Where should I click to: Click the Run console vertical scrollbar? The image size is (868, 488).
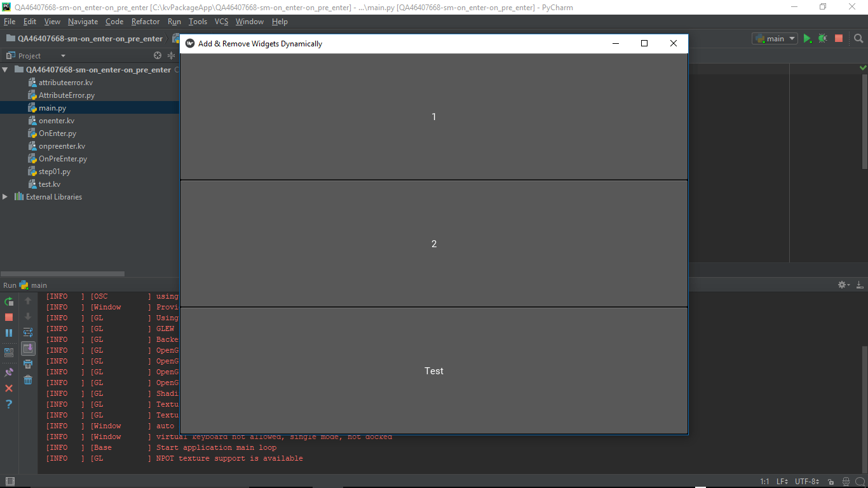pyautogui.click(x=864, y=410)
